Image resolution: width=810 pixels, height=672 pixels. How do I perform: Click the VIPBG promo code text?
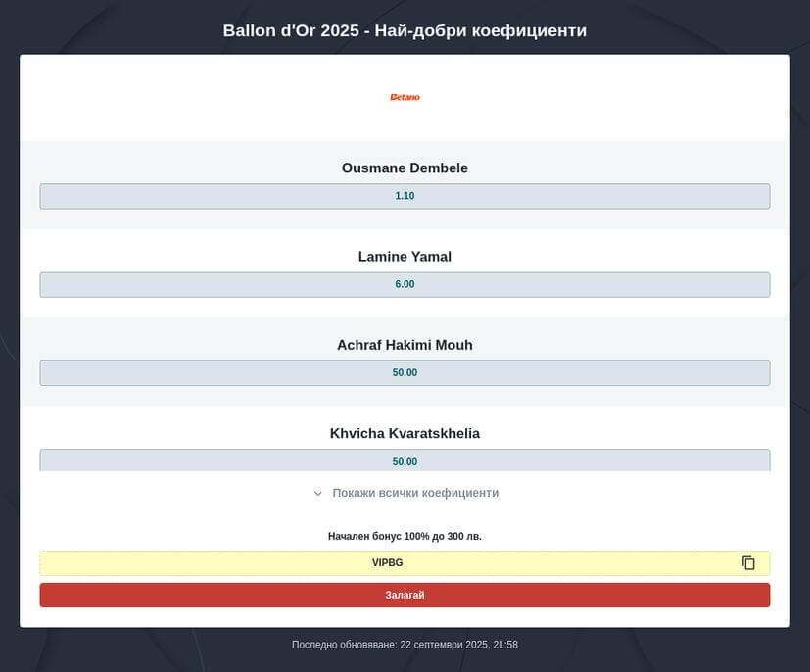click(x=387, y=563)
